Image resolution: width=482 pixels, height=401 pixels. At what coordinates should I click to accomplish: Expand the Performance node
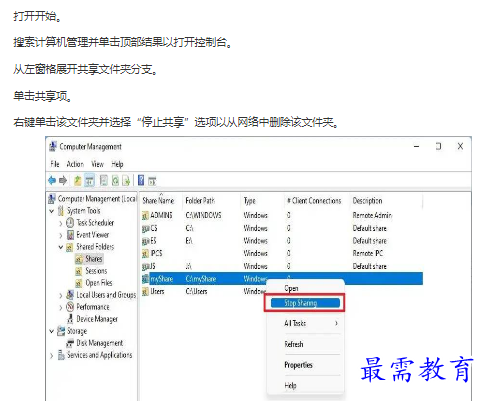[61, 307]
